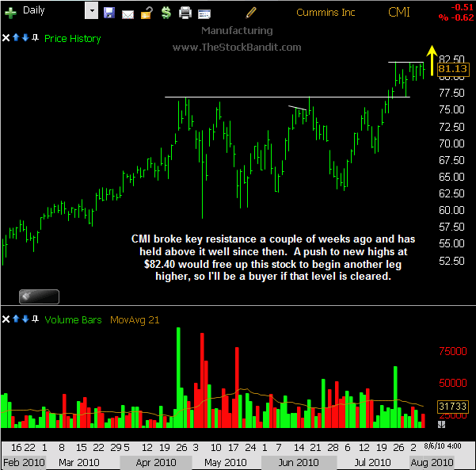
Task: Toggle the pin on Volume Bars pane
Action: click(36, 319)
